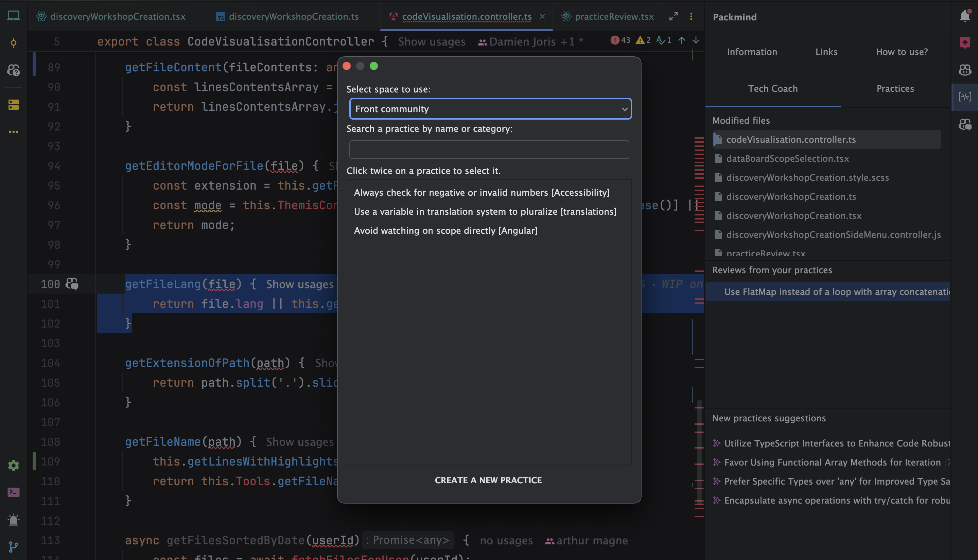
Task: Go to previous highlighted error arrow
Action: point(681,40)
